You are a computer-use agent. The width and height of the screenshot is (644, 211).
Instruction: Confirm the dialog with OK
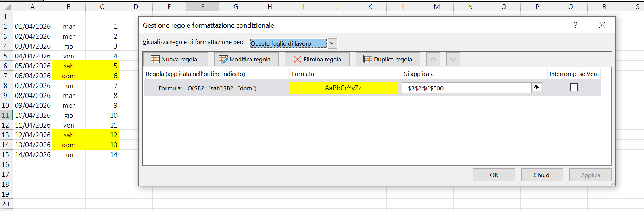(x=494, y=175)
